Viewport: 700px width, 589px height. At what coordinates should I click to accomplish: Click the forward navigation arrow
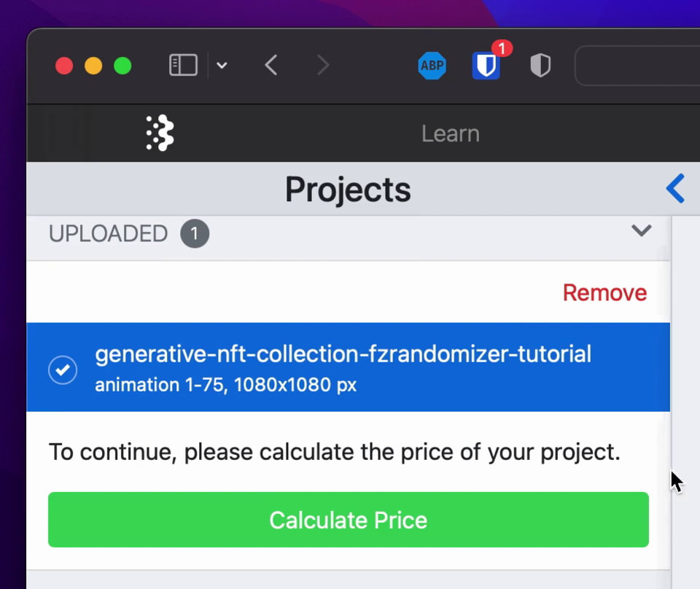tap(323, 66)
